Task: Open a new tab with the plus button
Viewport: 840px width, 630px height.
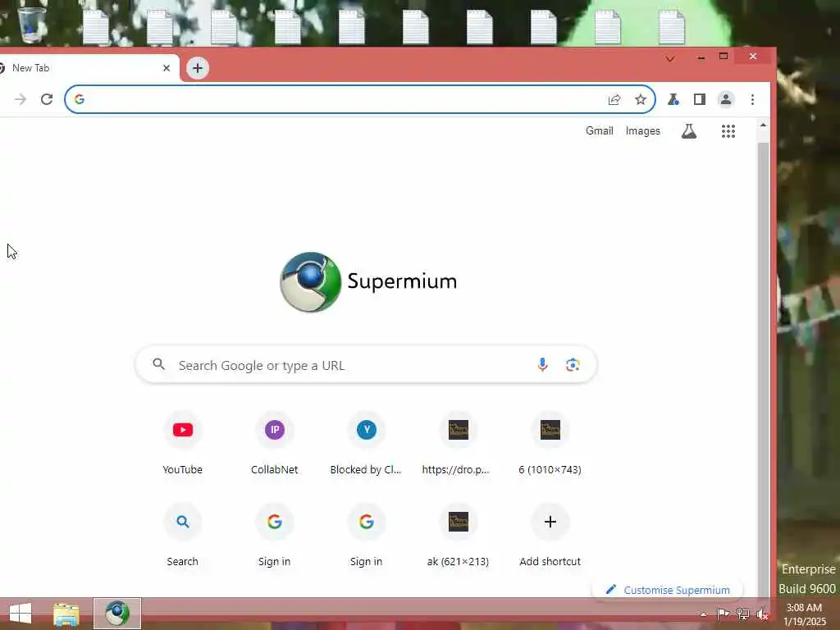Action: (x=198, y=68)
